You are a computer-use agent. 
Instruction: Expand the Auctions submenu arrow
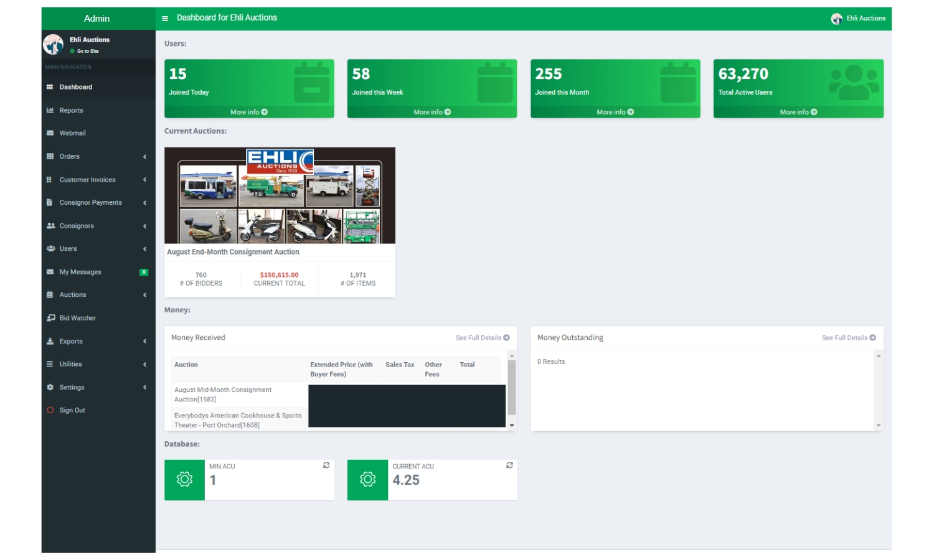point(144,295)
